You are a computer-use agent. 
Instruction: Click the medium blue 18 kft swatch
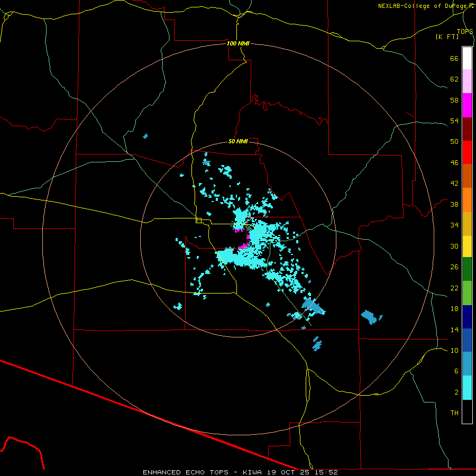467,340
